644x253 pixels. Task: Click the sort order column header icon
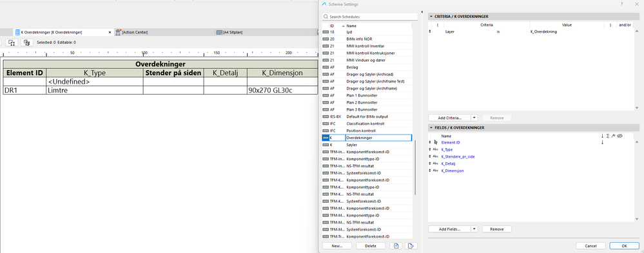[602, 136]
